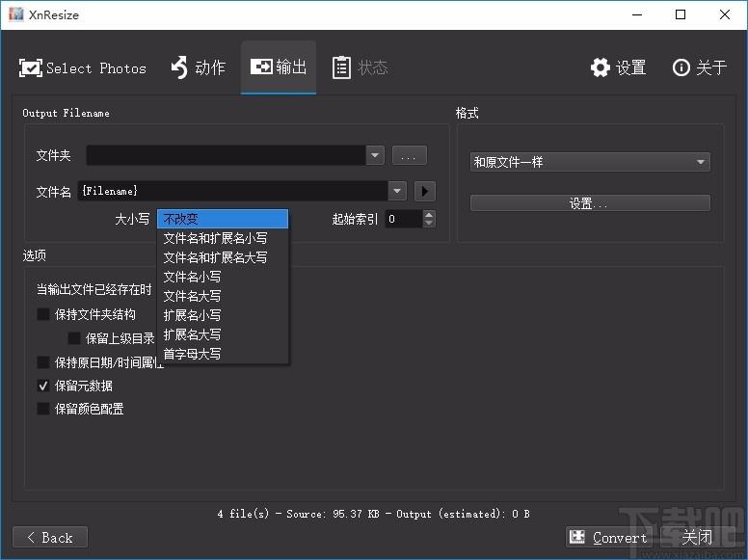Click the XnResize app icon in title bar

[x=15, y=14]
